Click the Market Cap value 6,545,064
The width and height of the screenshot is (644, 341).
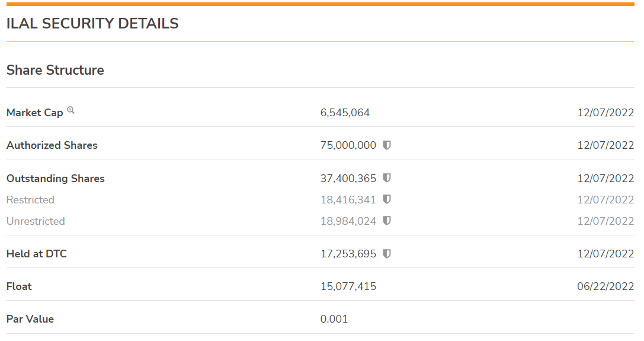click(345, 113)
